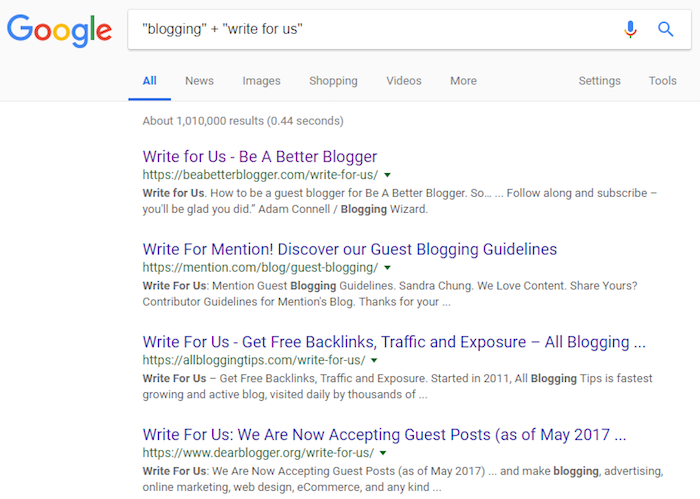Viewport: 700px width, 499px height.
Task: Open 'Write For Mention! Discover our Guest Blogging Guidelines'
Action: tap(350, 249)
